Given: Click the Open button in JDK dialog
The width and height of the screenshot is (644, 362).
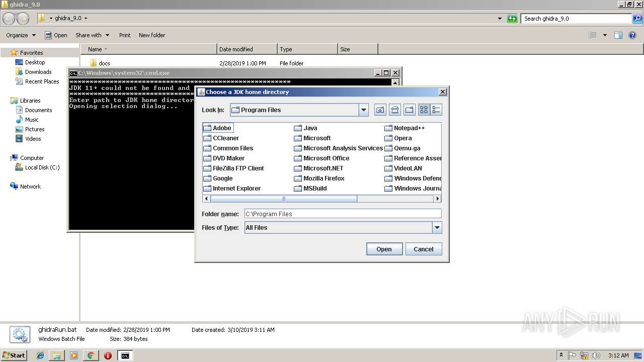Looking at the screenshot, I should pos(384,249).
